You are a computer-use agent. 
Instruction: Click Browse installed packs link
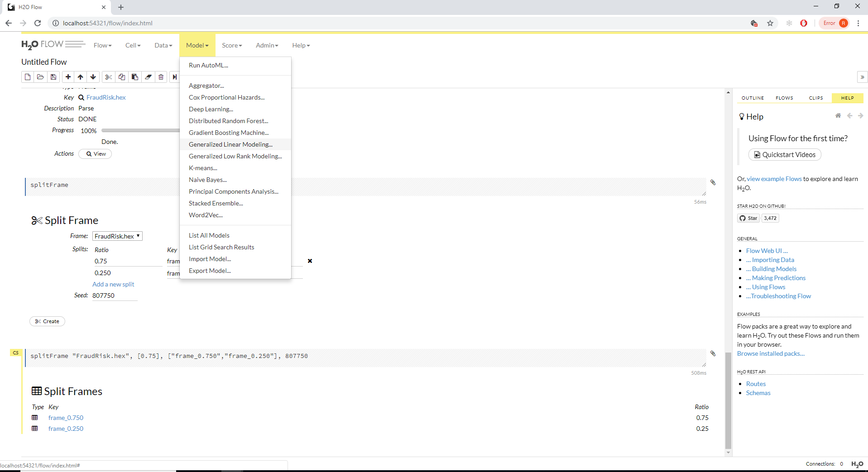click(x=771, y=353)
